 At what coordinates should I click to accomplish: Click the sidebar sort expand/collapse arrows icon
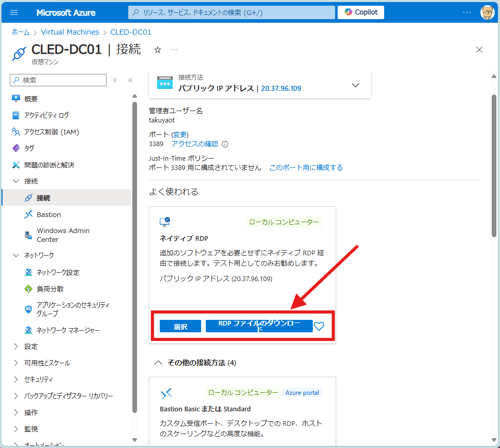(x=115, y=80)
